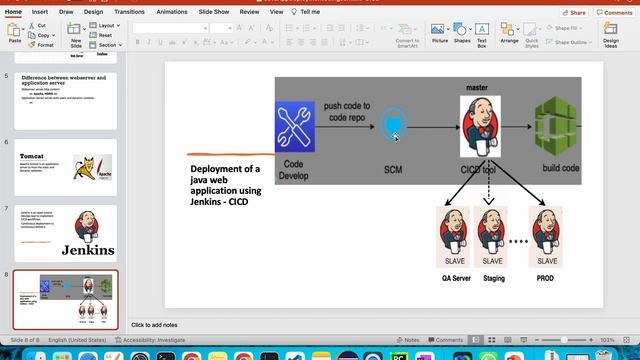
Task: Open the Section dropdown
Action: pyautogui.click(x=106, y=45)
